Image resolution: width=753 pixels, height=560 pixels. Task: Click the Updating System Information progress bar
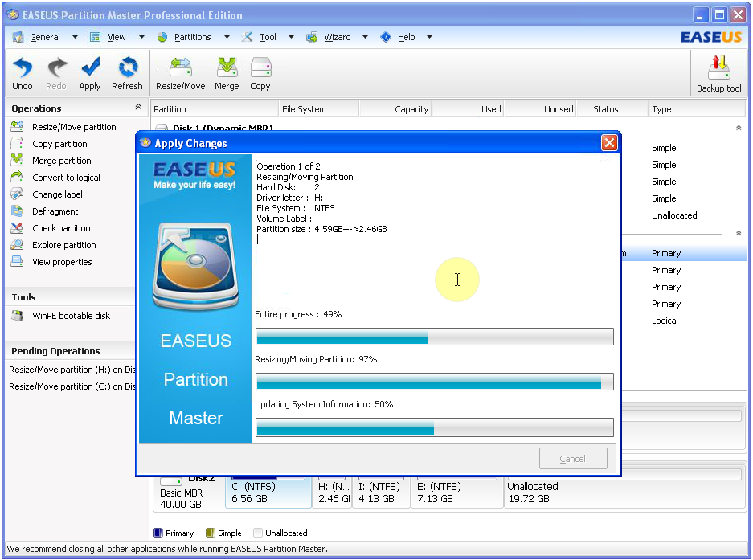[x=435, y=427]
